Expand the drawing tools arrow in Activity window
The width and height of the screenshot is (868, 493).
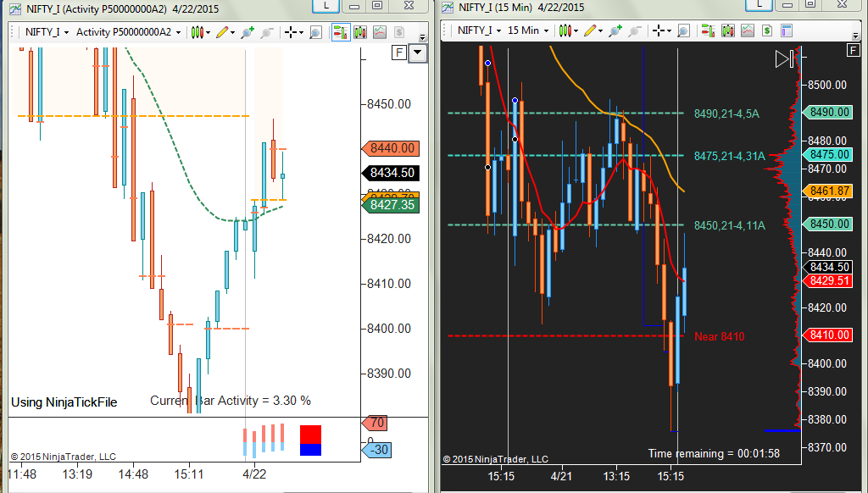coord(232,33)
